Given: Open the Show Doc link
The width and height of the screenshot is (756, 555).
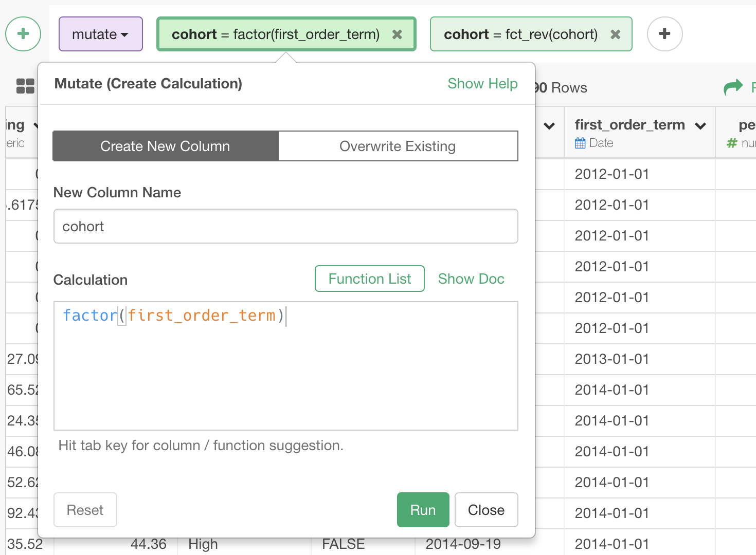Looking at the screenshot, I should tap(471, 279).
